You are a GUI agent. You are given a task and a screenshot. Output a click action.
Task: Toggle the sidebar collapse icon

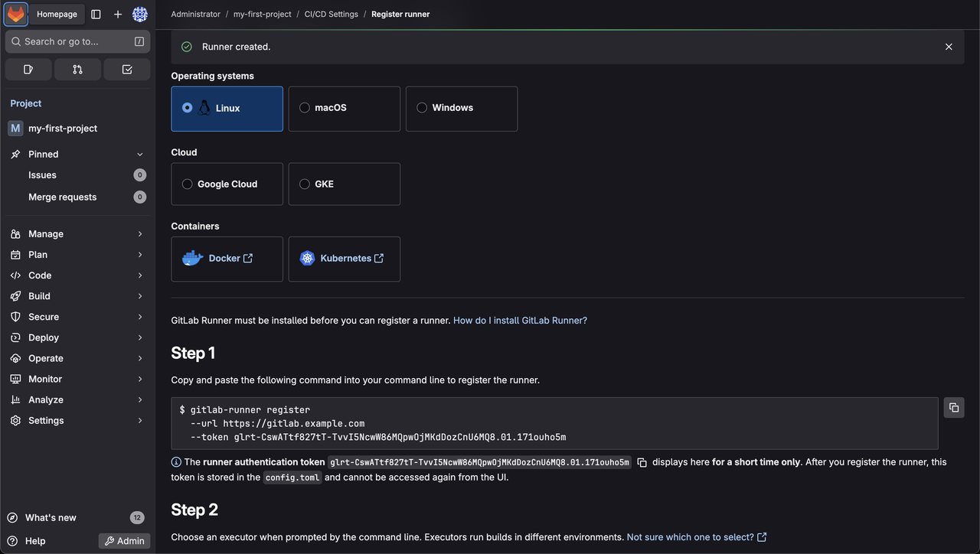point(96,14)
